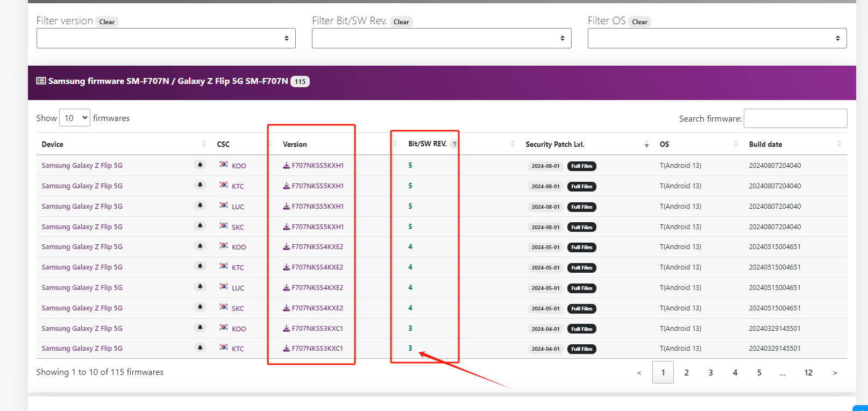The width and height of the screenshot is (868, 411).
Task: Open the Filter Bit/SW Rev. dropdown
Action: (442, 38)
